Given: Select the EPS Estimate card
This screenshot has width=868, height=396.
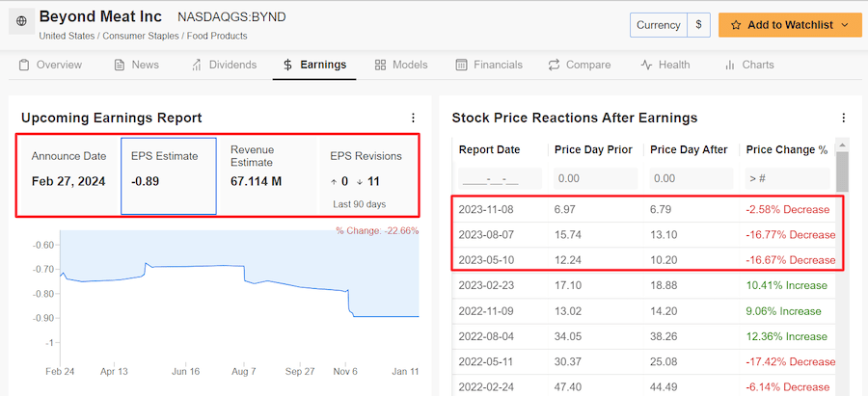Looking at the screenshot, I should (168, 176).
